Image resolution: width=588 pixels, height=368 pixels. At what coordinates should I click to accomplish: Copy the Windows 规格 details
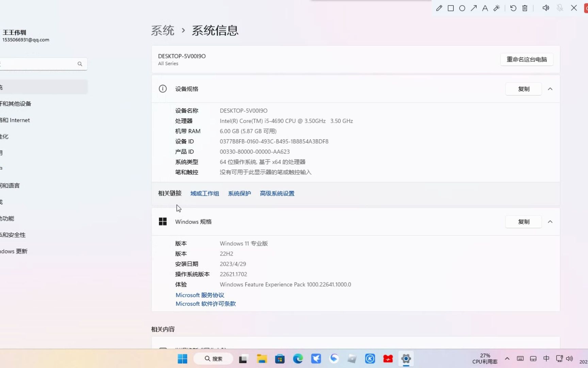pos(524,222)
